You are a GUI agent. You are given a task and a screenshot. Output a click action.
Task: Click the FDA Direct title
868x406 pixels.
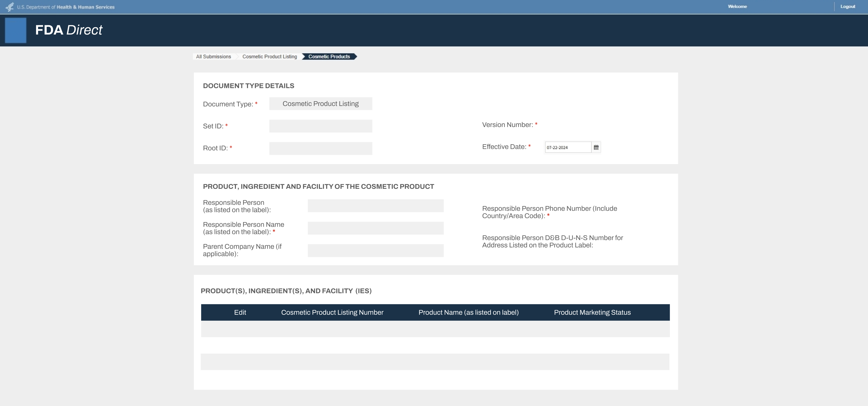[x=69, y=30]
